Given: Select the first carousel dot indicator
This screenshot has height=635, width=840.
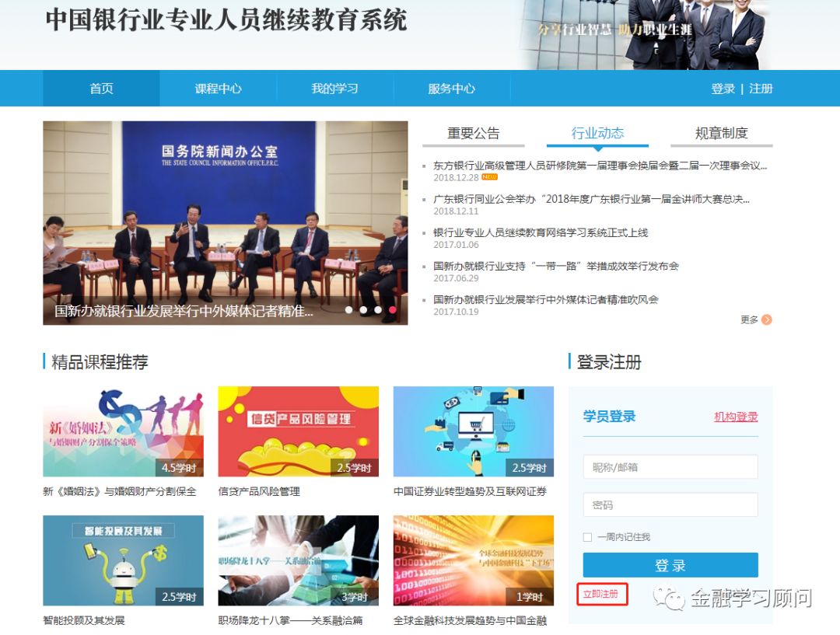Looking at the screenshot, I should click(x=348, y=309).
